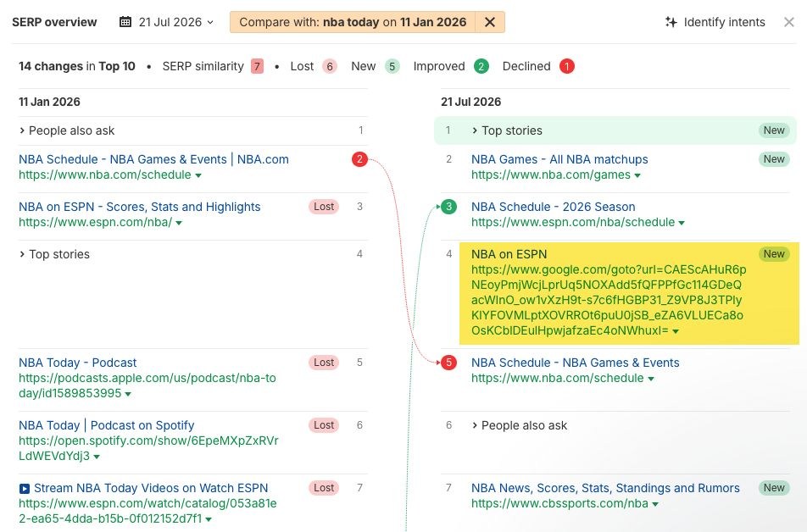The width and height of the screenshot is (807, 532).
Task: Filter by New results badge
Action: pos(392,66)
